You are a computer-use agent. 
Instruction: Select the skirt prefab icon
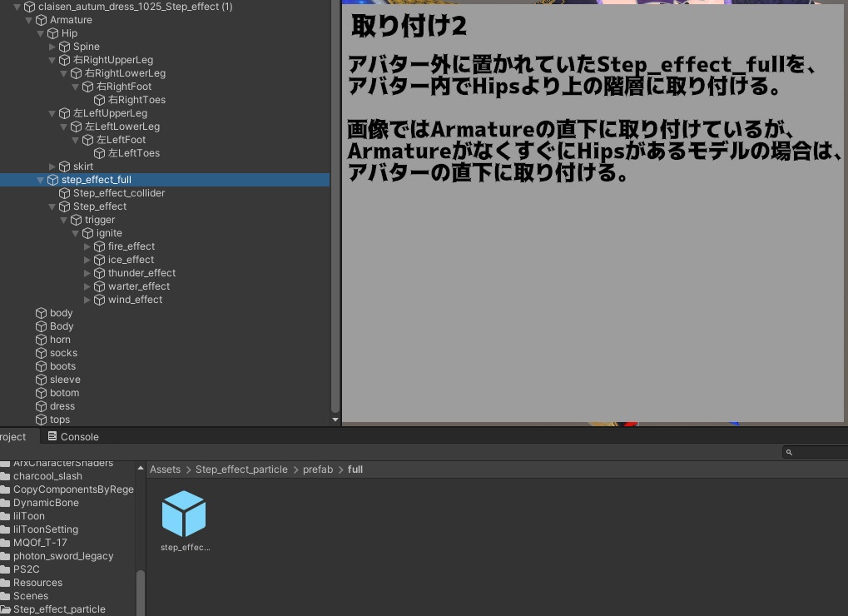click(x=64, y=166)
